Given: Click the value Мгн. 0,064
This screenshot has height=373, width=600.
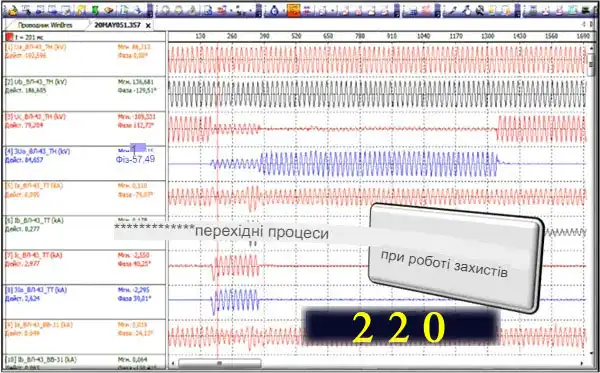Looking at the screenshot, I should pos(132,360).
